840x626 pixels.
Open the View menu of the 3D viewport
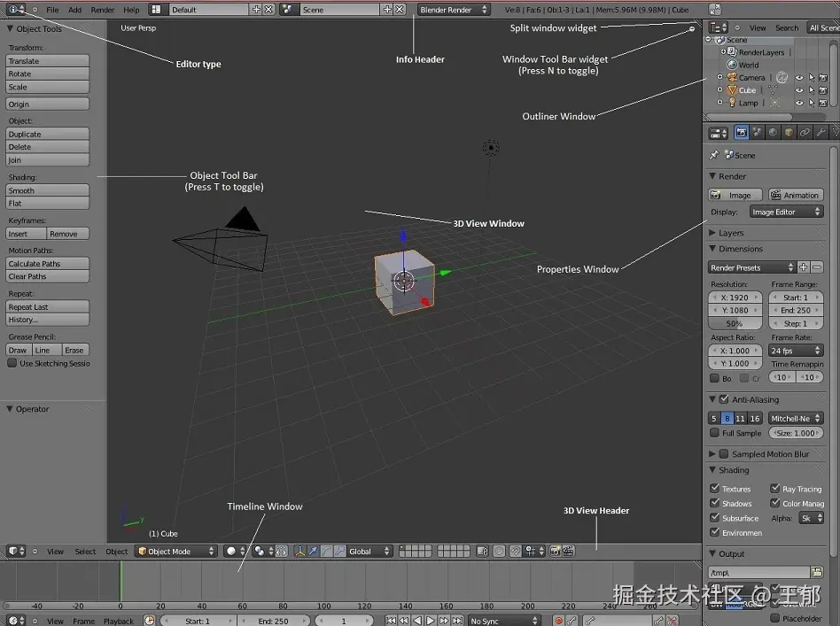[55, 551]
